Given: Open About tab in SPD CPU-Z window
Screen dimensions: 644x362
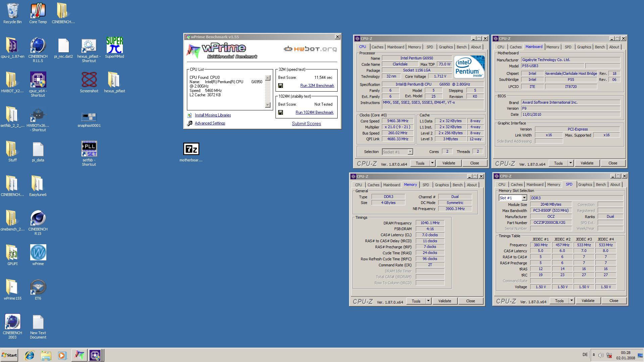Looking at the screenshot, I should (x=615, y=185).
